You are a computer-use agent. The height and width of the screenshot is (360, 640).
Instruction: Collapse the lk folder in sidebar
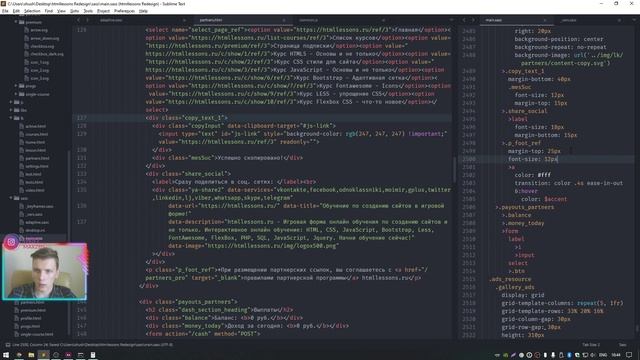[x=11, y=118]
